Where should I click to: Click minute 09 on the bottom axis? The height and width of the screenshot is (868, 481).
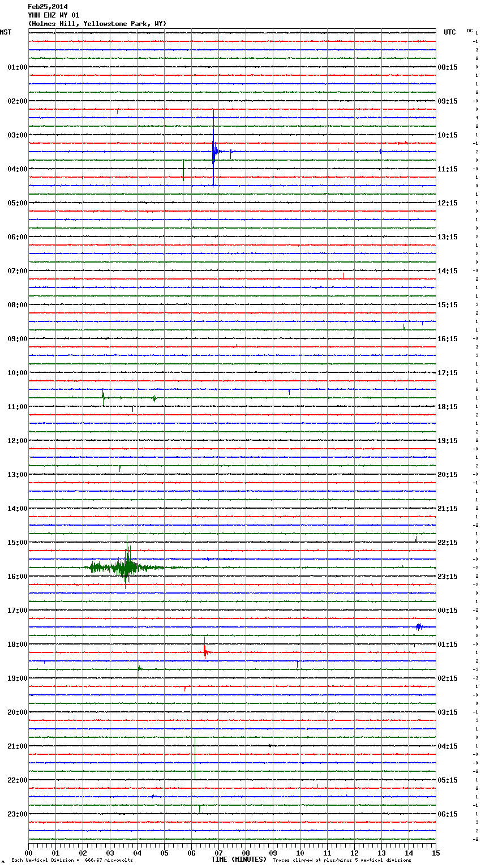click(273, 853)
